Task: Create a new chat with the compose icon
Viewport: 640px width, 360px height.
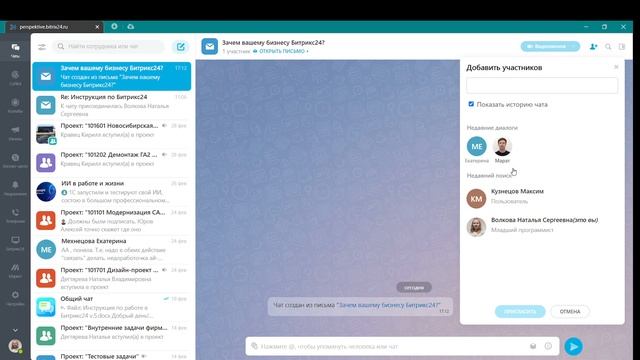Action: tap(180, 47)
